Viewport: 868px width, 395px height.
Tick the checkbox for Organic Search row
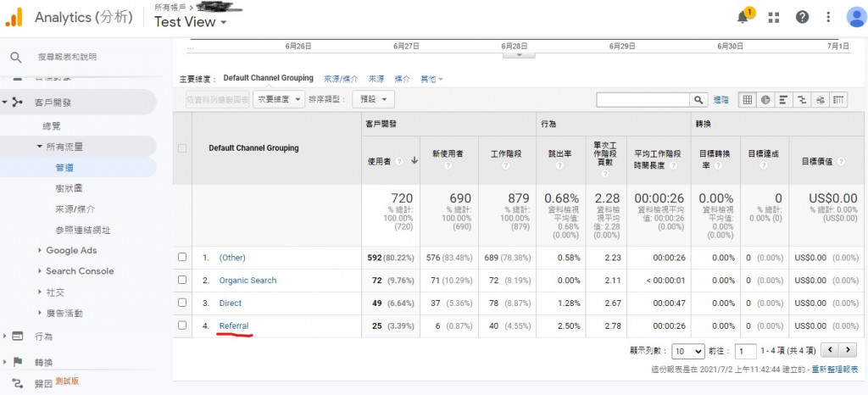(x=182, y=280)
